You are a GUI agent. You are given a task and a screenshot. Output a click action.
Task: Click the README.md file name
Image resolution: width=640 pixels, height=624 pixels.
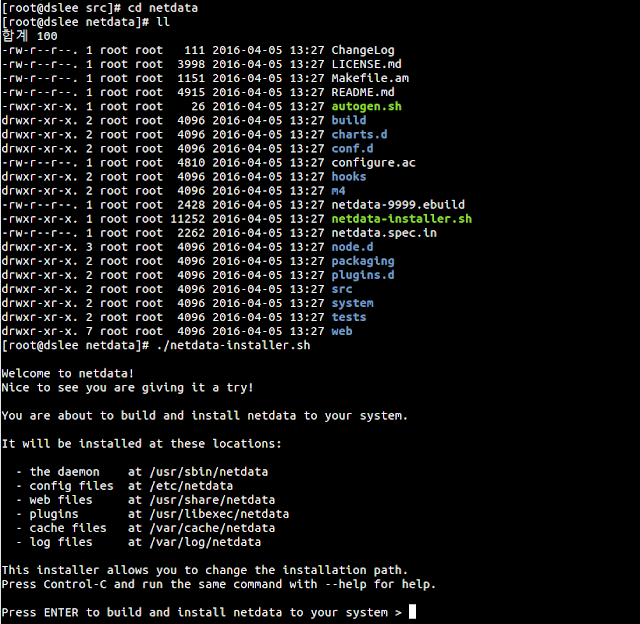pyautogui.click(x=362, y=92)
